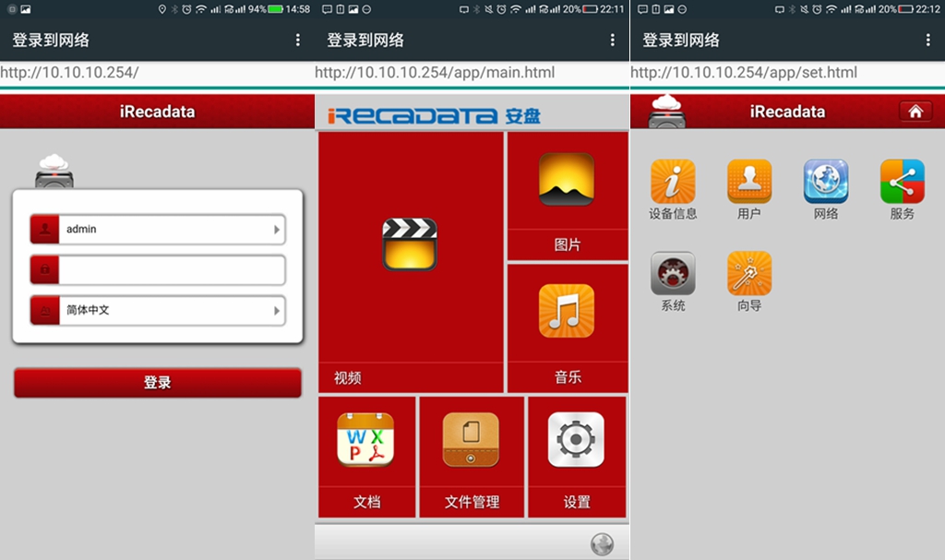Tap the 系统 label text
The height and width of the screenshot is (560, 945).
click(673, 305)
